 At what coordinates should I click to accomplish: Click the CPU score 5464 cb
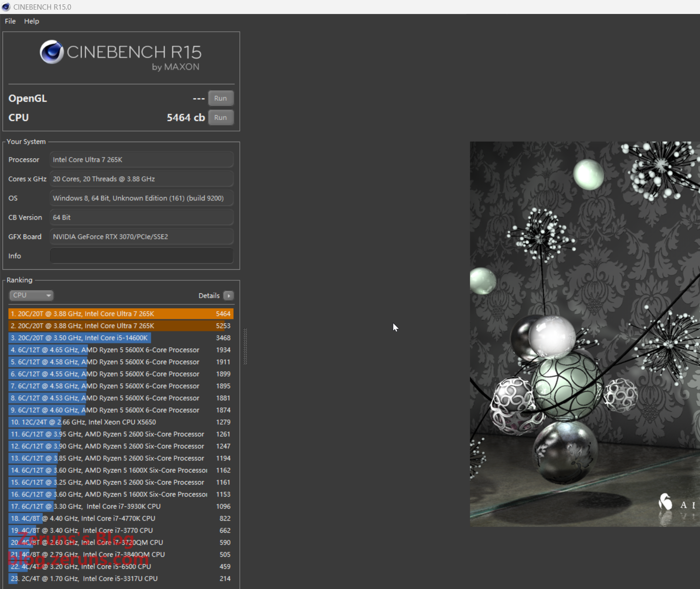click(x=186, y=118)
